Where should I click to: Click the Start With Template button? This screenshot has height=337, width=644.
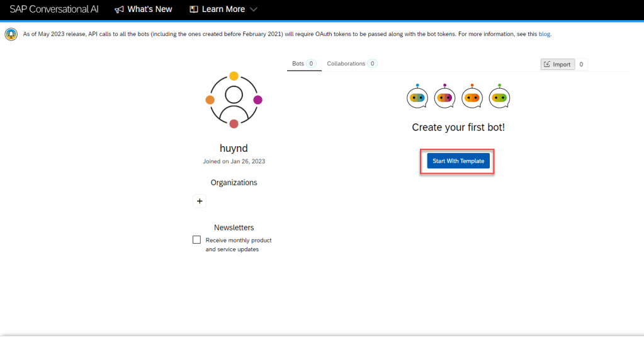(x=458, y=161)
